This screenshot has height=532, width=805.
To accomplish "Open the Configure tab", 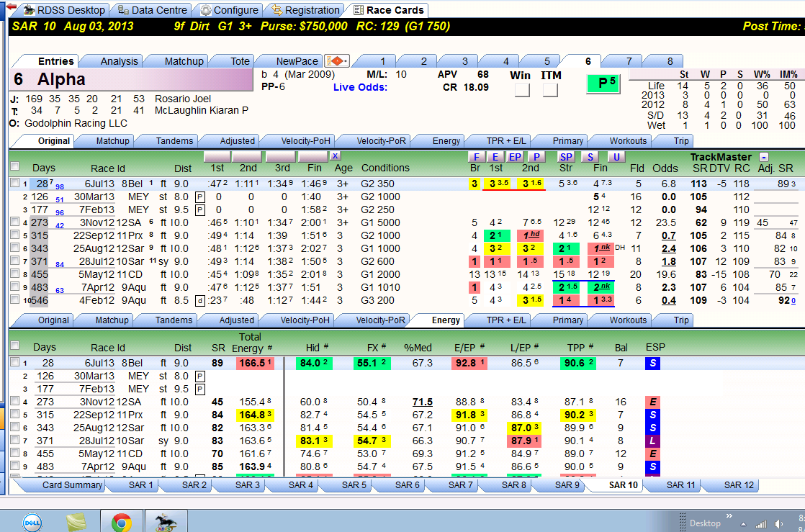I will 230,10.
